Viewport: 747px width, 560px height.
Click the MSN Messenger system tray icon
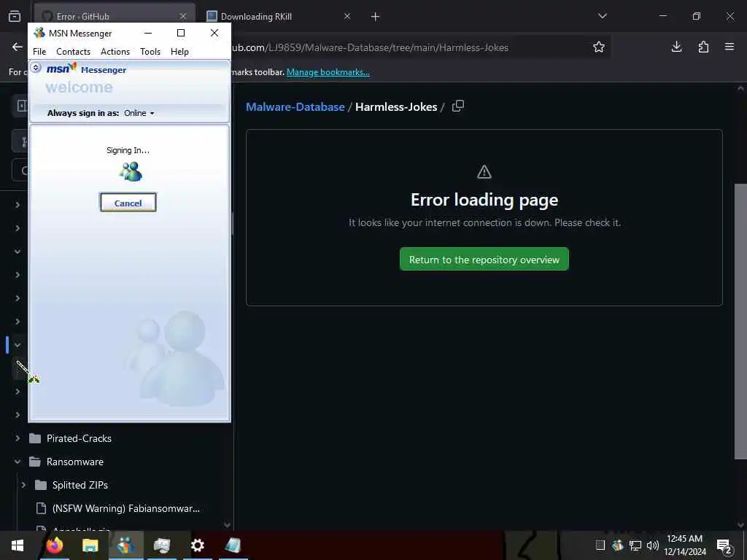[x=618, y=545]
